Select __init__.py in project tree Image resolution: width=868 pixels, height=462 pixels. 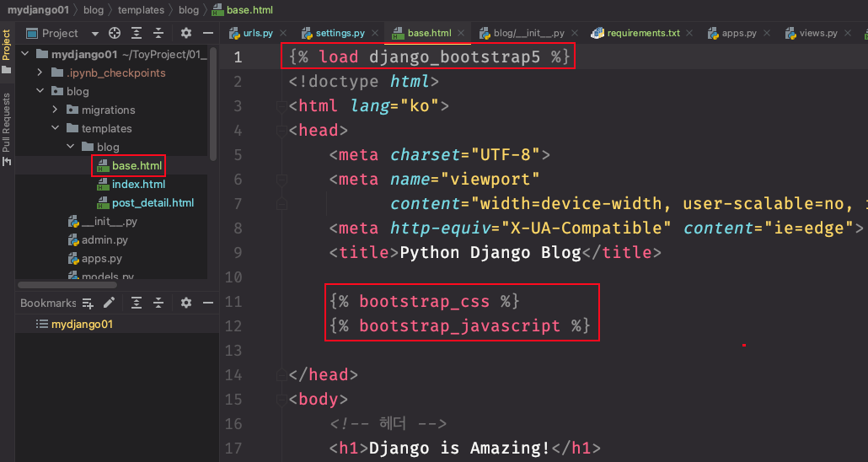(x=109, y=222)
